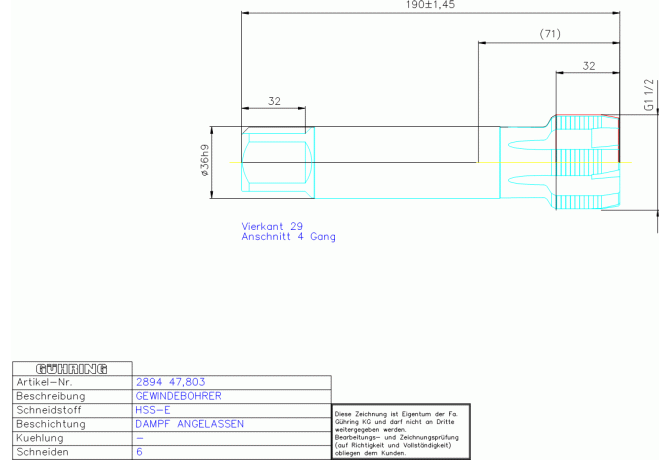Click the article number 2894 47,803

[x=170, y=382]
